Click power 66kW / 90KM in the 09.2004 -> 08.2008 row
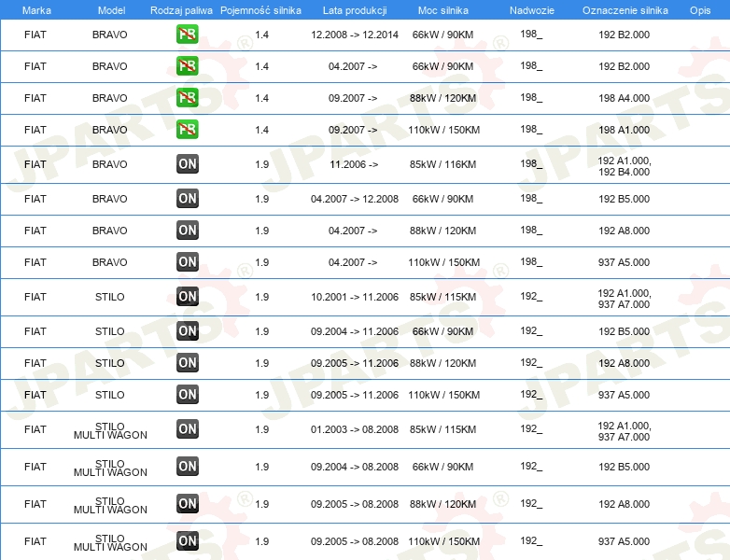Screen dimensions: 730x560 [442, 467]
